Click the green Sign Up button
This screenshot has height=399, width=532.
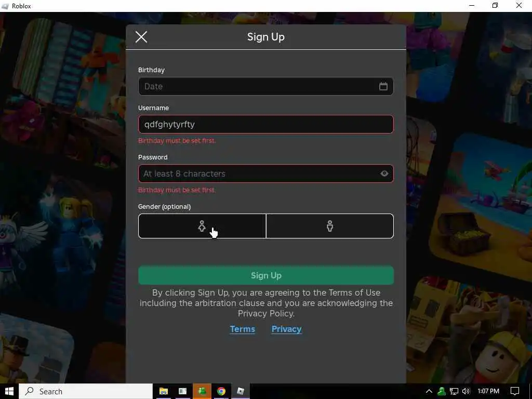pos(265,275)
